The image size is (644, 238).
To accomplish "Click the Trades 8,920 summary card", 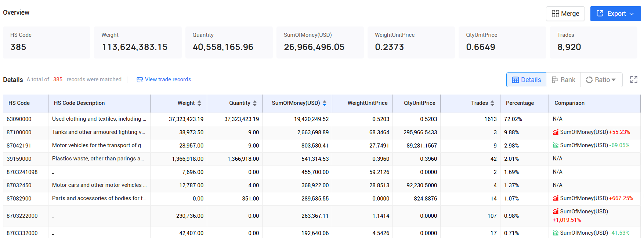I will tap(593, 42).
